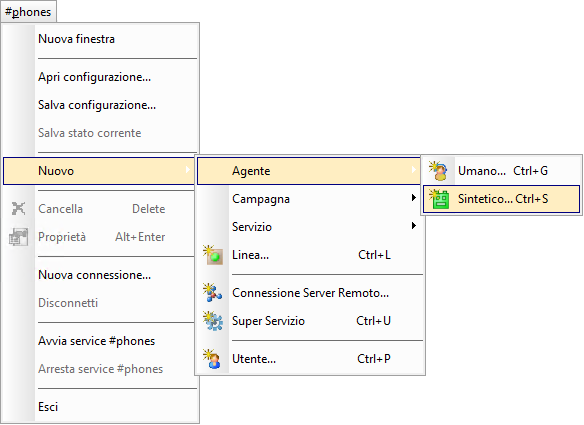This screenshot has width=584, height=425.
Task: Choose Nuova connessione... entry
Action: tap(99, 275)
